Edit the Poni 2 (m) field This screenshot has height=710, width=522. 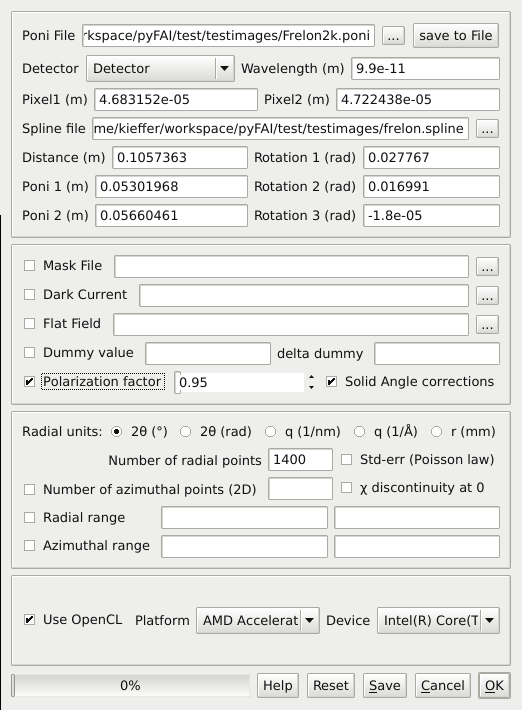171,216
